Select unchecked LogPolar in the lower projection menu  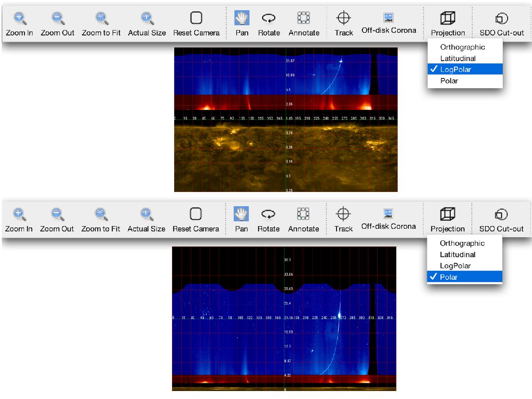click(x=455, y=266)
